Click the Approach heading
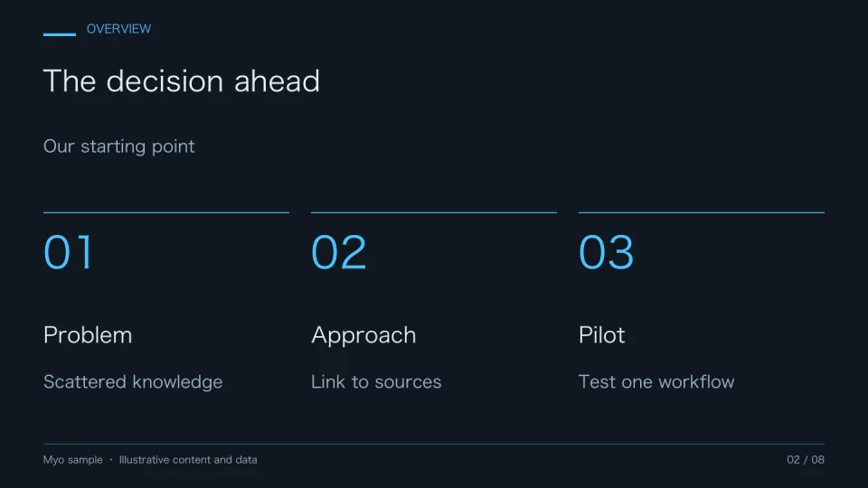This screenshot has width=868, height=488. [x=363, y=335]
